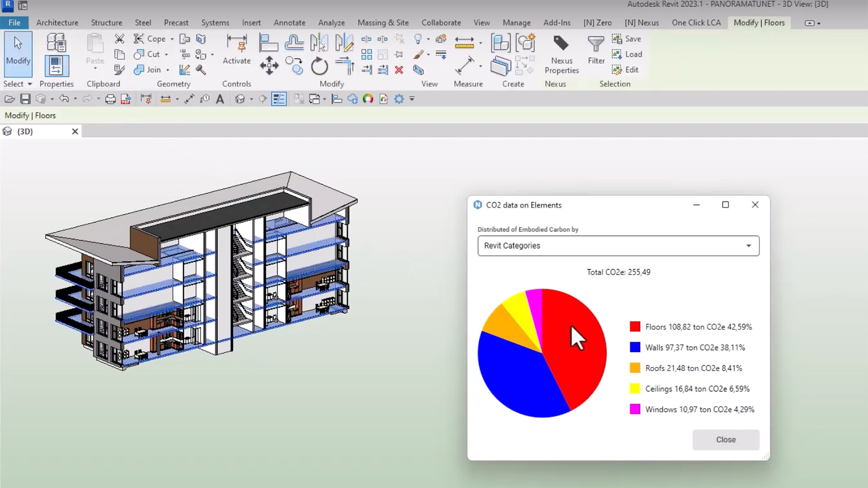Click the Filter funnel icon
The height and width of the screenshot is (488, 868).
coord(596,44)
